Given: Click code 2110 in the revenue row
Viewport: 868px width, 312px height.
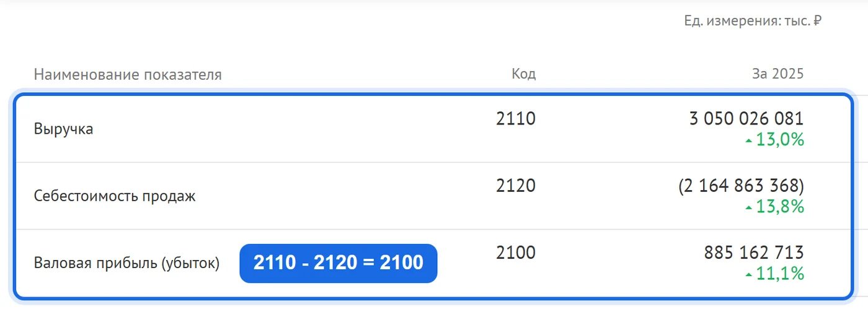Looking at the screenshot, I should pos(516,119).
